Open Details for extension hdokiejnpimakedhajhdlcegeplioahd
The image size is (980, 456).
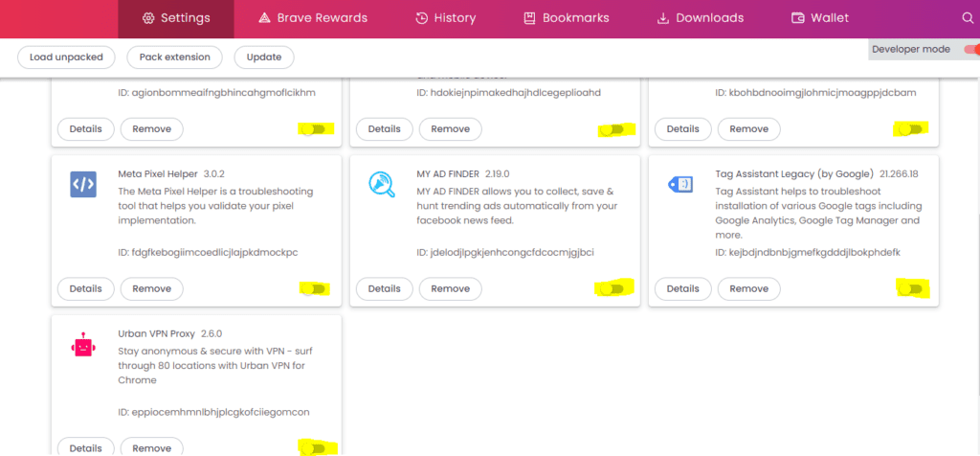click(385, 129)
